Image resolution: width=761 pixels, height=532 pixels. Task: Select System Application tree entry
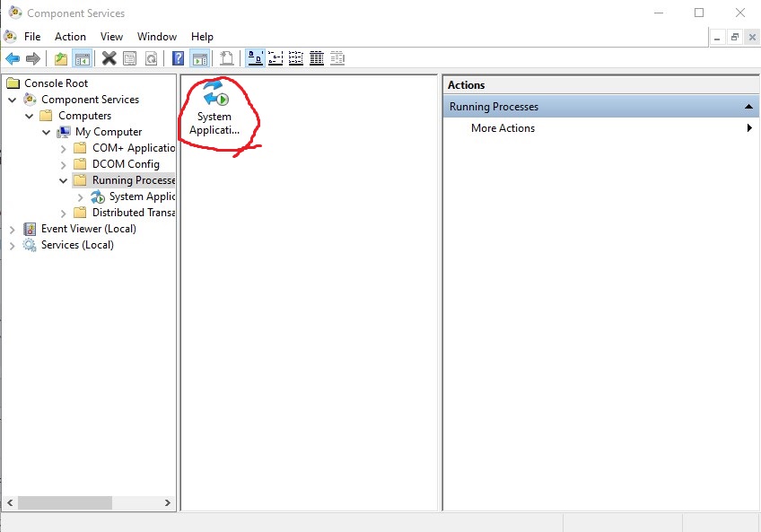pos(142,196)
